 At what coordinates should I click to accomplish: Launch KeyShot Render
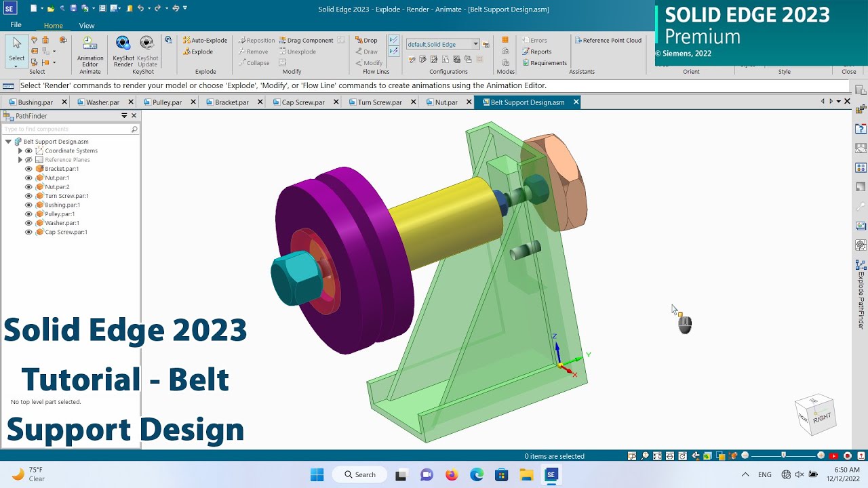click(123, 52)
